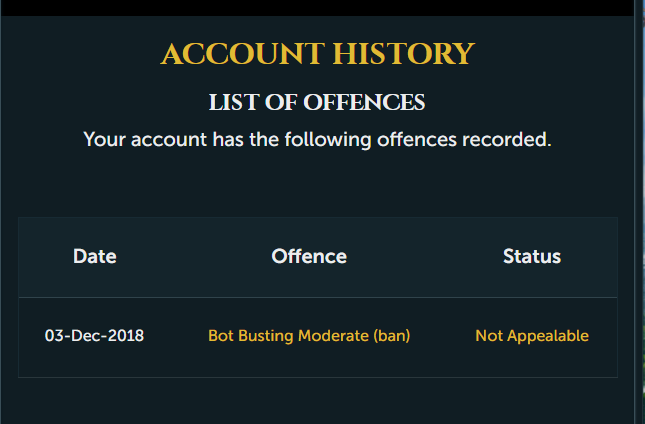Click the List of Offences subheading

(x=317, y=102)
